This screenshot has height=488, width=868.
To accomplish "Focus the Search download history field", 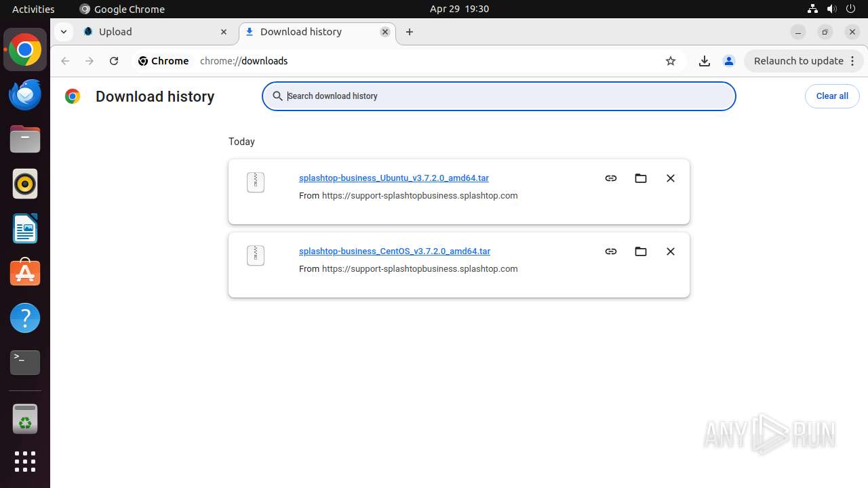I will (499, 96).
